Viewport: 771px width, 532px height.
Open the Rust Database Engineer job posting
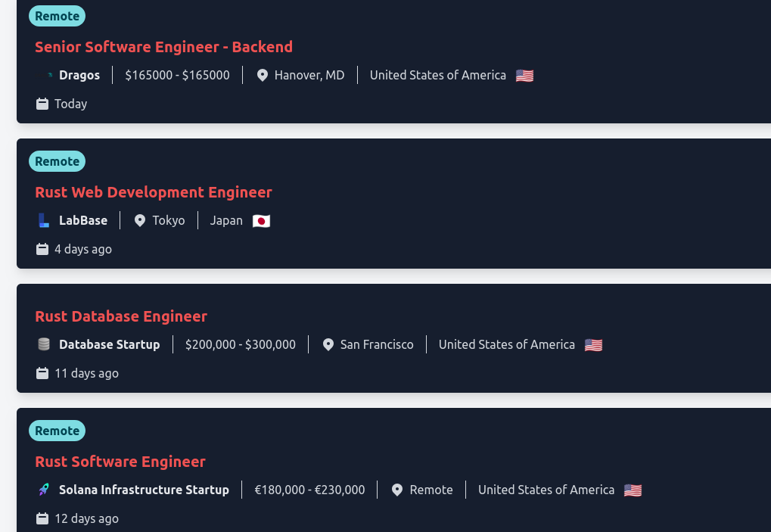coord(121,316)
